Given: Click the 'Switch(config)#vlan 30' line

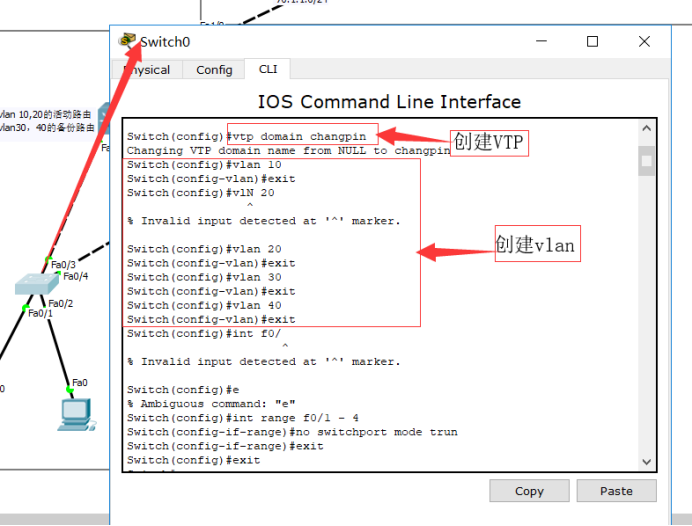Looking at the screenshot, I should pyautogui.click(x=204, y=277).
